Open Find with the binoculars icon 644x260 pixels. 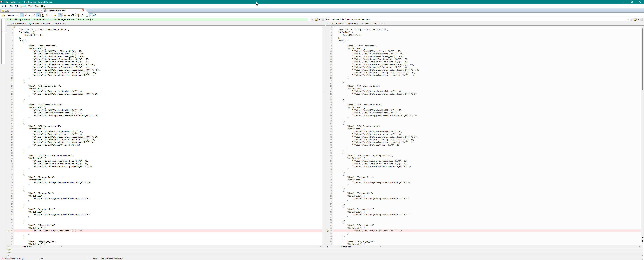tap(73, 15)
